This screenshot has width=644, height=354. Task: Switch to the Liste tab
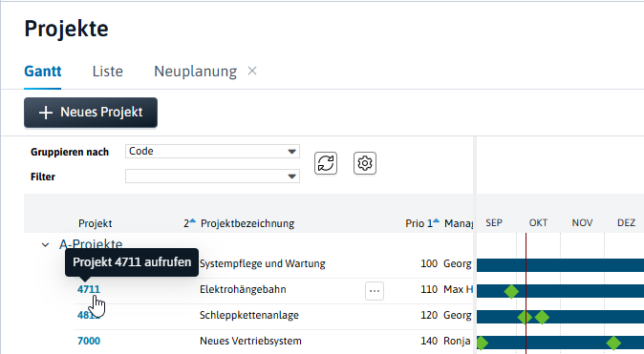pos(108,72)
